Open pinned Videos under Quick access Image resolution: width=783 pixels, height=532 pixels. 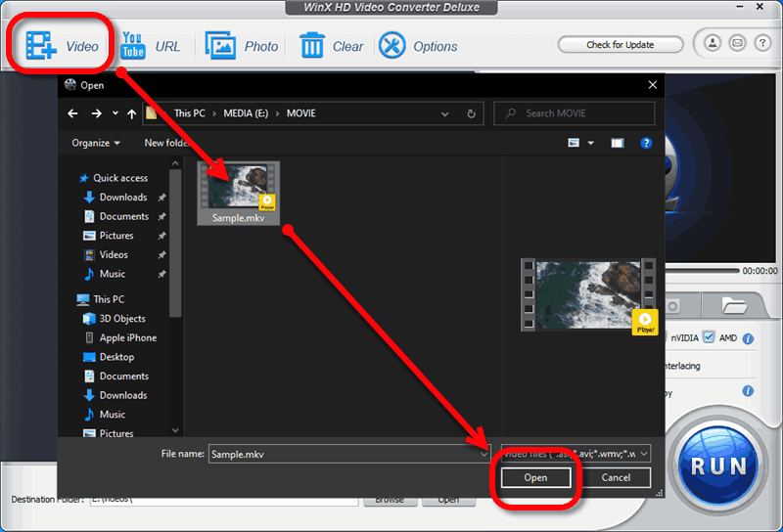tap(106, 254)
